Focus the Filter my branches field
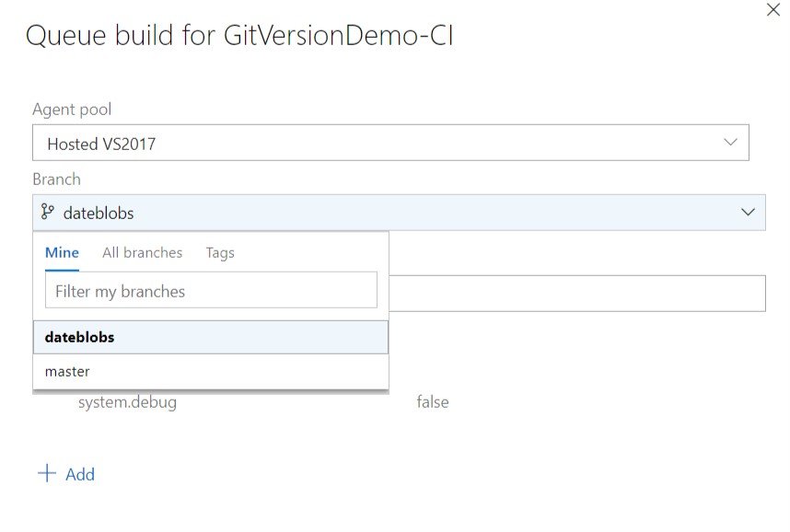This screenshot has width=790, height=532. point(211,290)
